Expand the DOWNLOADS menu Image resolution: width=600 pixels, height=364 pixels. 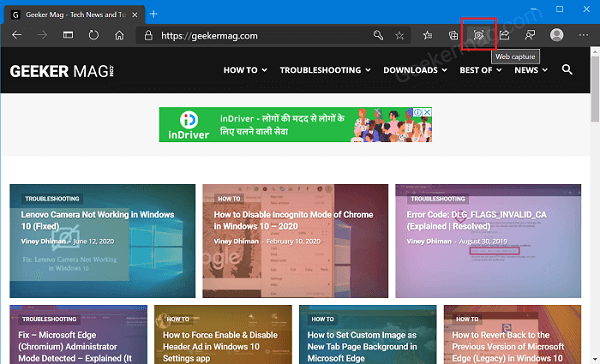[x=415, y=70]
